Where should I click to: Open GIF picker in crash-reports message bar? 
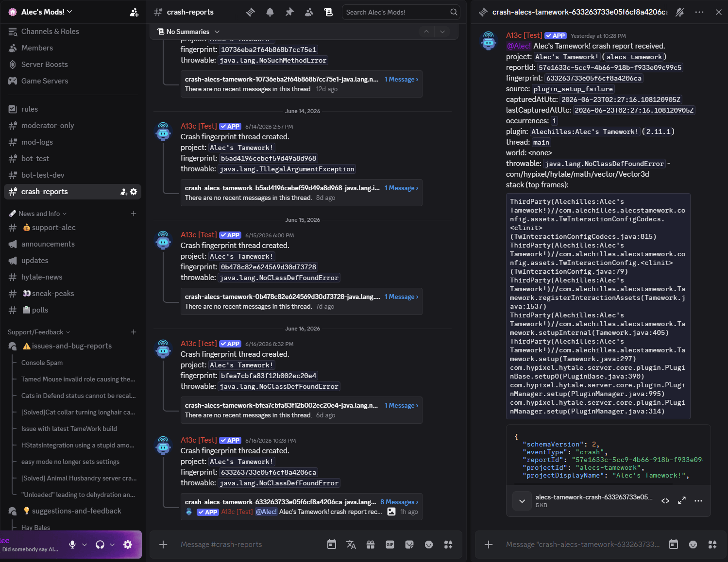[x=390, y=545]
